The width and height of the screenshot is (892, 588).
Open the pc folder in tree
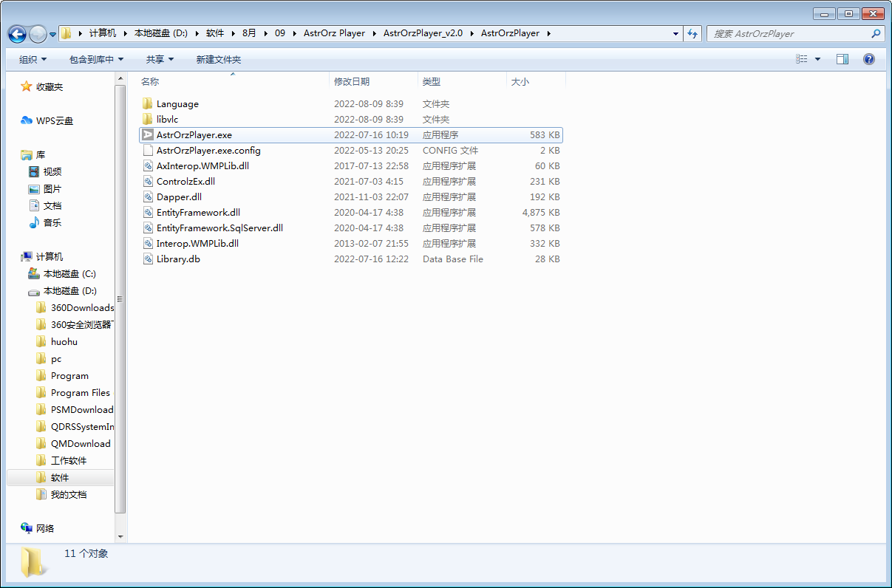click(56, 359)
